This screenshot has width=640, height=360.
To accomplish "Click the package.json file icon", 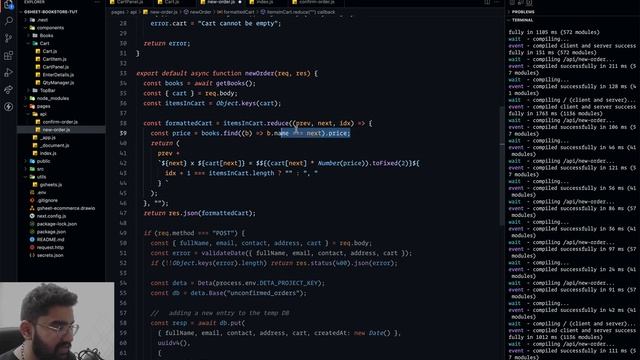I will pyautogui.click(x=32, y=232).
